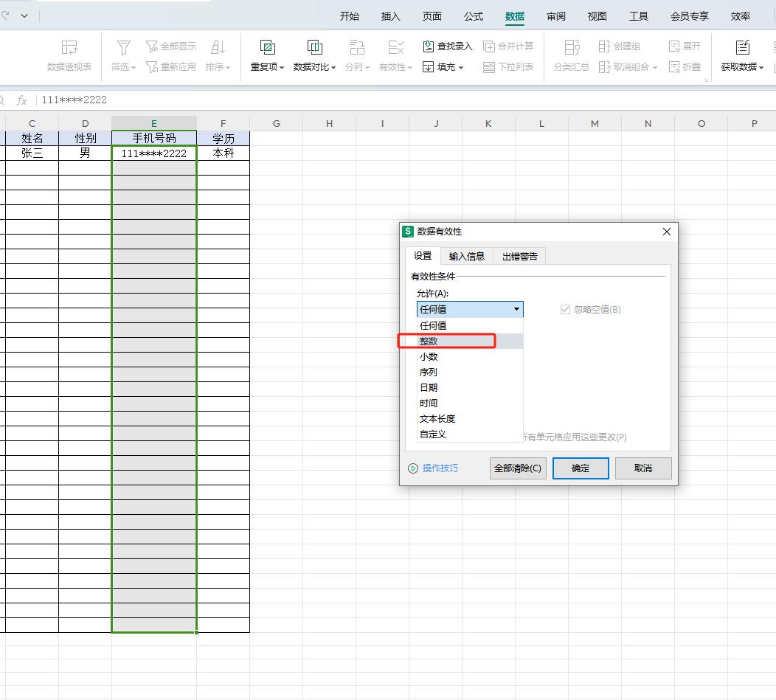The height and width of the screenshot is (700, 776).
Task: Choose 日期 from the allow list
Action: pyautogui.click(x=470, y=387)
